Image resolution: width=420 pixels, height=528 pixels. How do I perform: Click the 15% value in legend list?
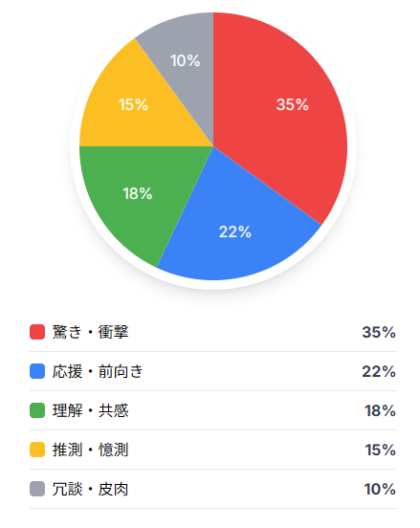click(381, 450)
